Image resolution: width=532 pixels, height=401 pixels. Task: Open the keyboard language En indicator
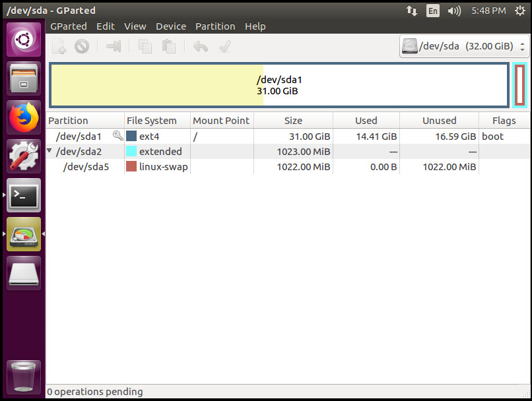point(432,11)
